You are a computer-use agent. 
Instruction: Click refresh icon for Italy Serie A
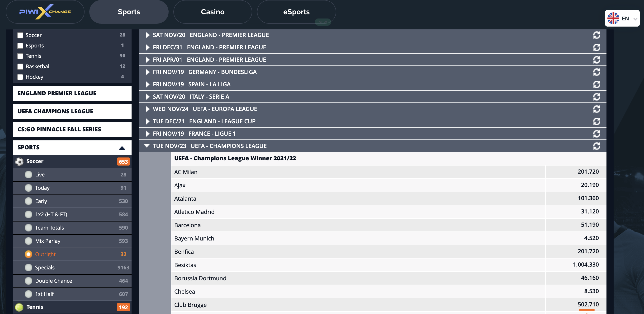tap(597, 97)
